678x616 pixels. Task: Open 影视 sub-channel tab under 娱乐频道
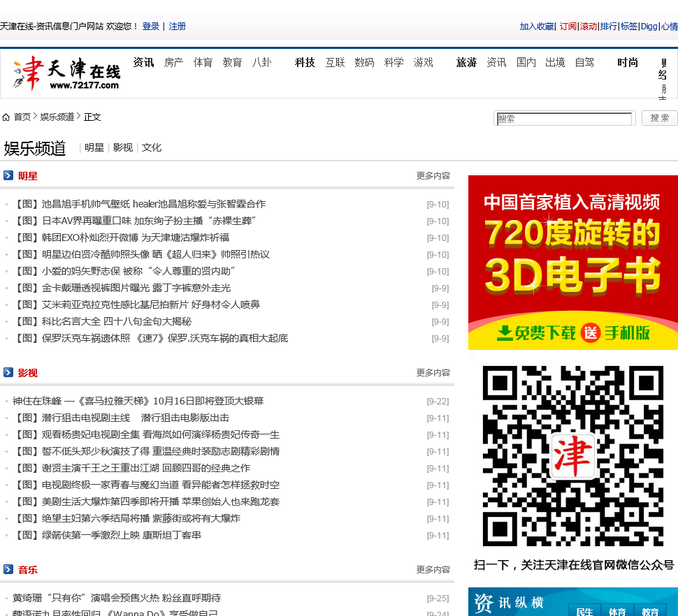pyautogui.click(x=123, y=148)
